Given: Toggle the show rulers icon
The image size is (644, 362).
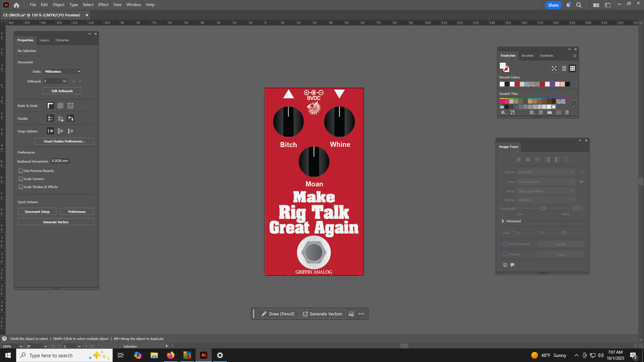Looking at the screenshot, I should coord(50,106).
